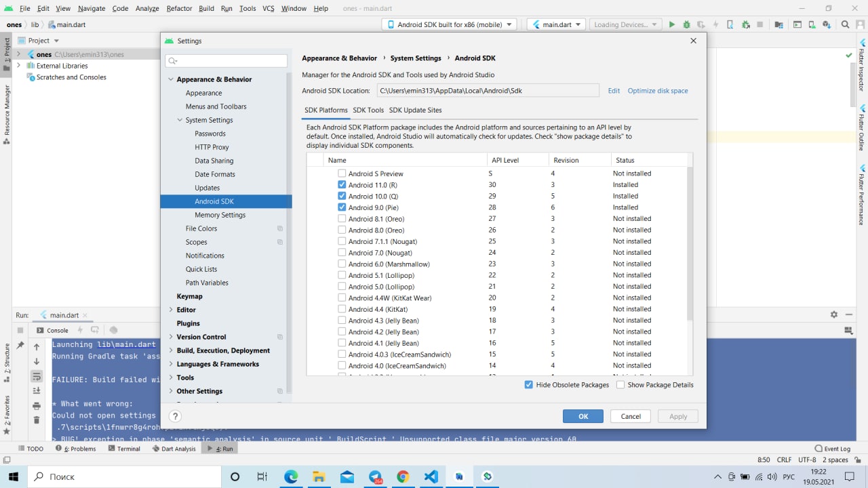Open Project Structure icon in toolbar

click(x=780, y=24)
